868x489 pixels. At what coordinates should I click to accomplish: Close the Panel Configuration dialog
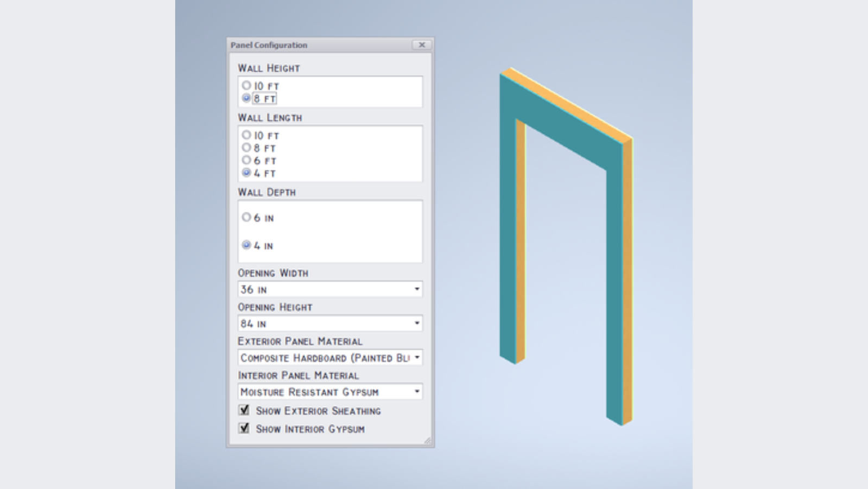(422, 45)
